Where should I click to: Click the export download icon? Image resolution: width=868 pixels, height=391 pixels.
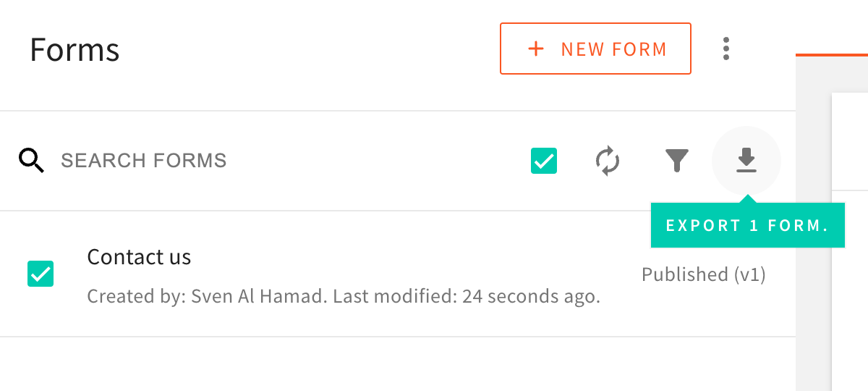pos(746,161)
